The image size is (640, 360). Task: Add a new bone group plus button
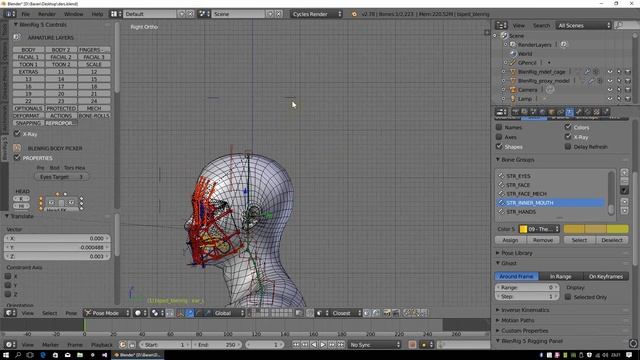tap(624, 172)
